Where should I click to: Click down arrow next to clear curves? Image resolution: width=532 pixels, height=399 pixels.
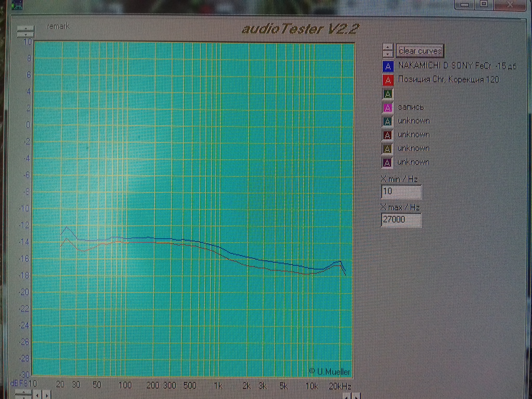click(x=388, y=54)
